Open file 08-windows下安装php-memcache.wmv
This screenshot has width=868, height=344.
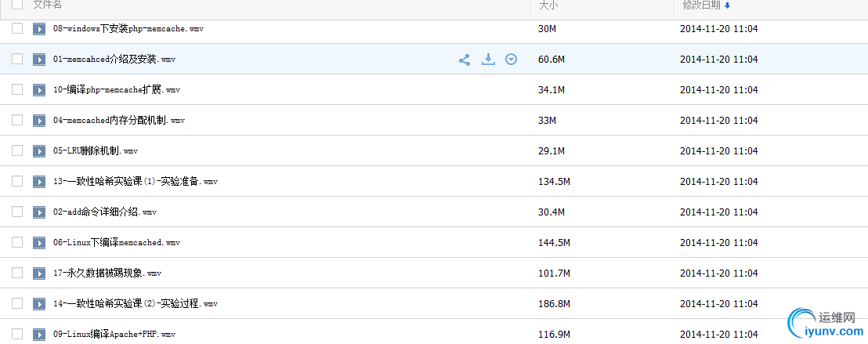(128, 29)
